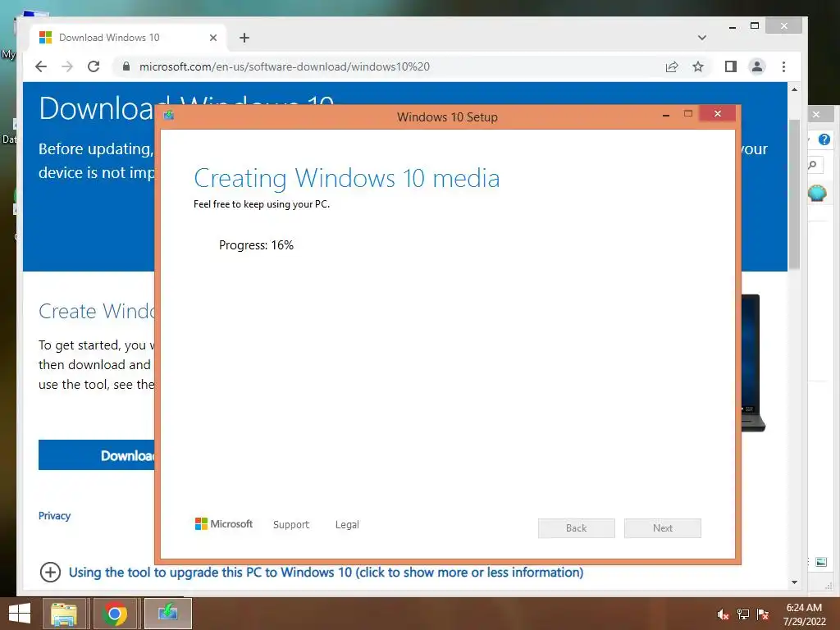Open the taskbar clock 6:24 AM
The width and height of the screenshot is (840, 630).
point(805,614)
